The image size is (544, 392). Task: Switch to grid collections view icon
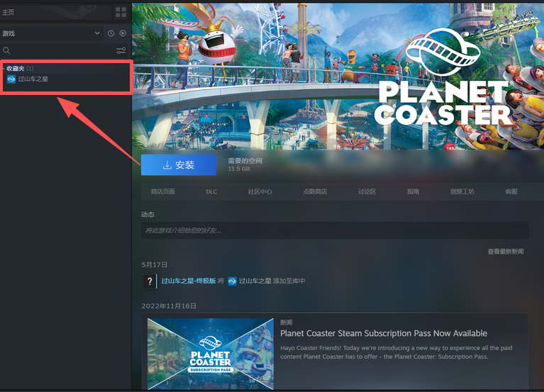(x=121, y=13)
